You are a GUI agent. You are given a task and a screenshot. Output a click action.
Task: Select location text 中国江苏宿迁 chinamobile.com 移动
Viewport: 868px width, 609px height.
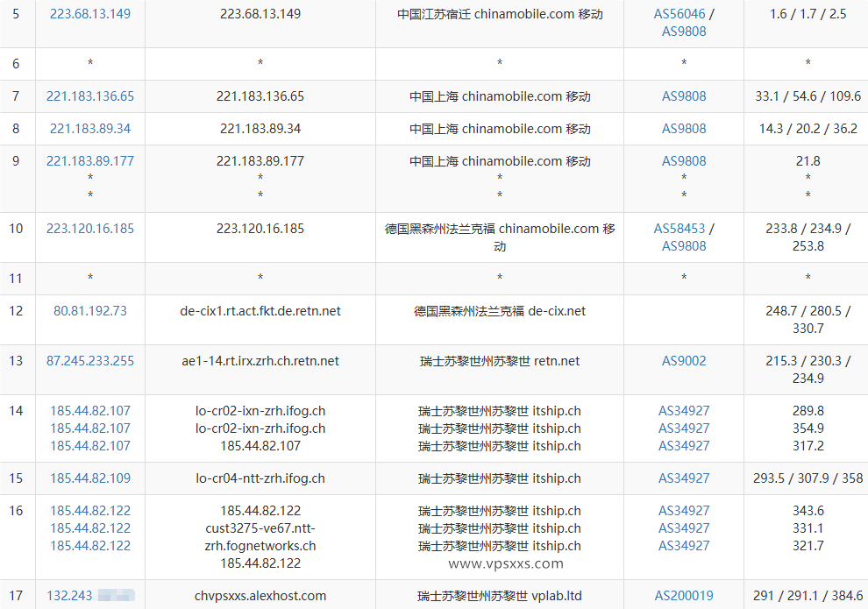click(x=500, y=14)
